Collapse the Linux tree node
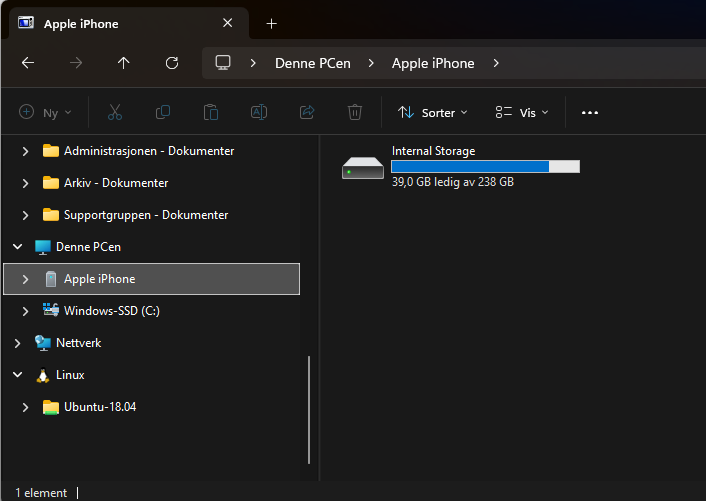 pyautogui.click(x=18, y=375)
